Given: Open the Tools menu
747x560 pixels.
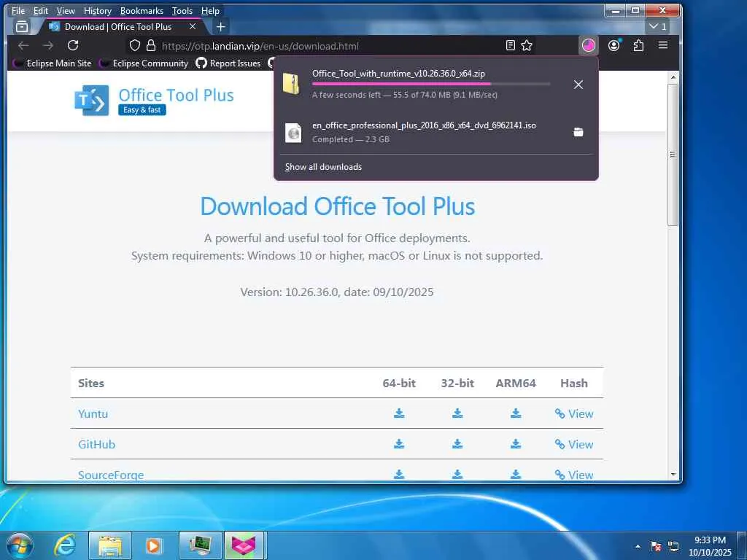Looking at the screenshot, I should click(x=182, y=10).
